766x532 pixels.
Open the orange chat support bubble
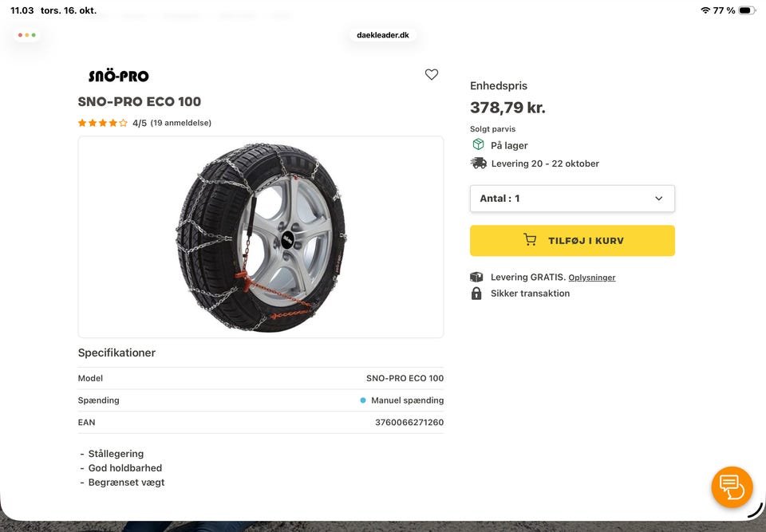732,487
